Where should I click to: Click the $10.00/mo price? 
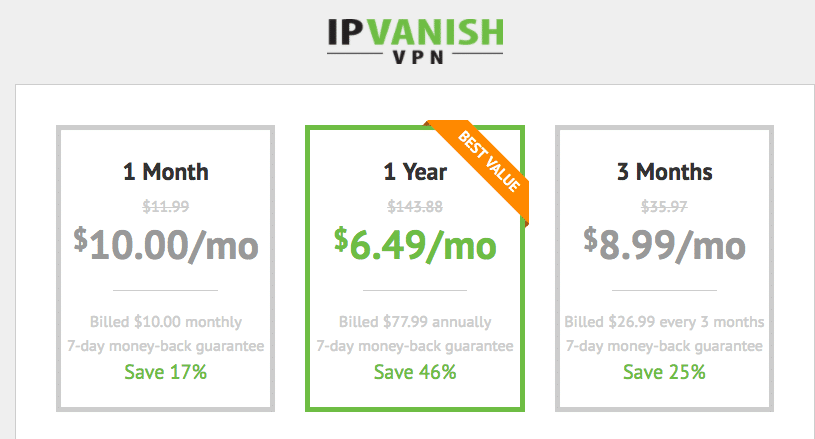click(x=165, y=244)
